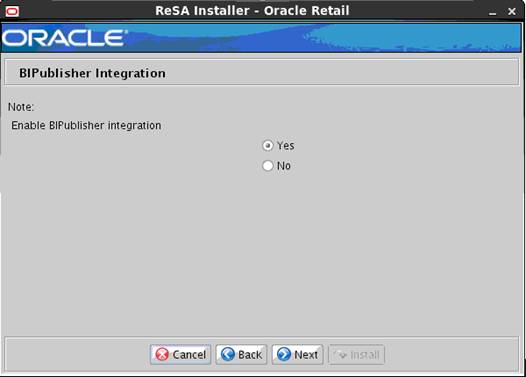The width and height of the screenshot is (526, 377).
Task: Click the BIPublisher Integration heading
Action: click(x=92, y=73)
